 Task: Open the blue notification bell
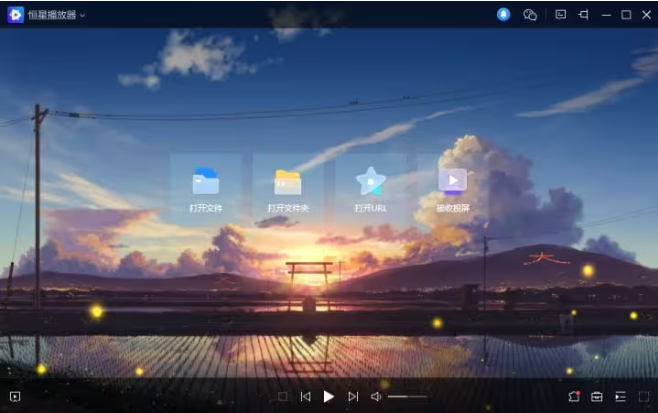504,14
